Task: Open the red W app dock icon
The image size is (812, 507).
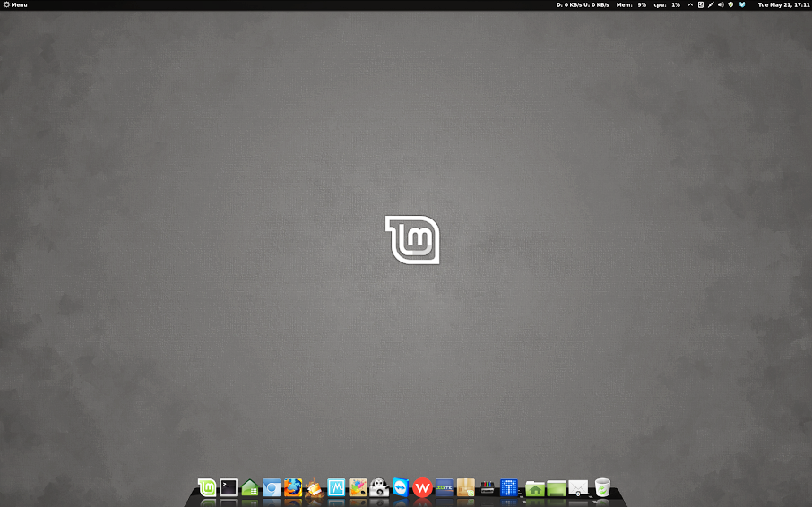Action: 422,488
